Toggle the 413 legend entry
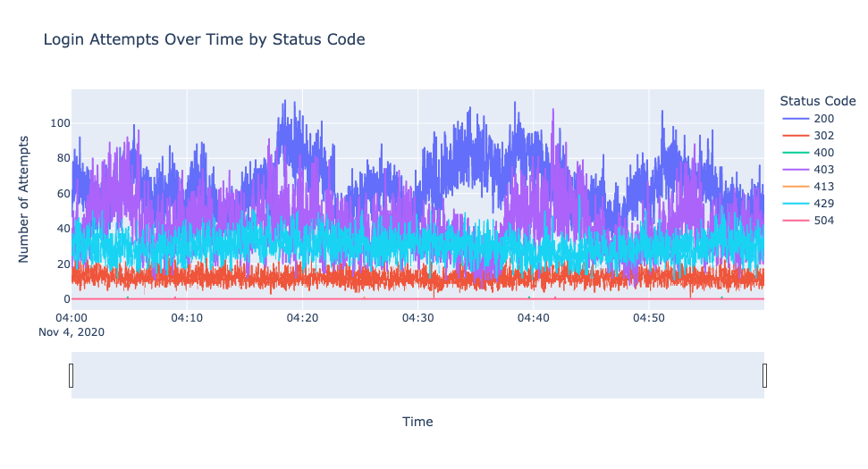This screenshot has height=469, width=868. pos(808,187)
